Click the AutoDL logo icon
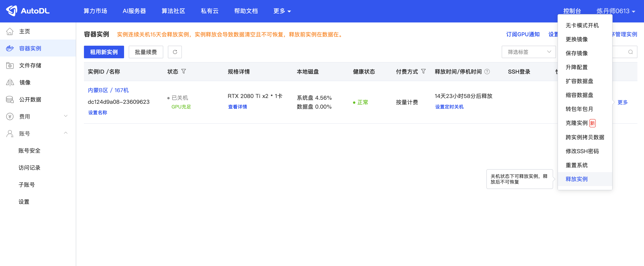The image size is (644, 266). pos(11,11)
